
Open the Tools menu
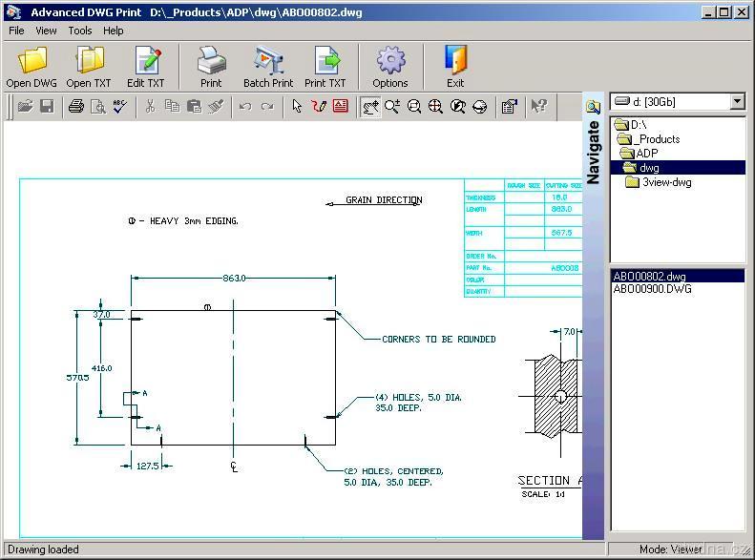(80, 31)
